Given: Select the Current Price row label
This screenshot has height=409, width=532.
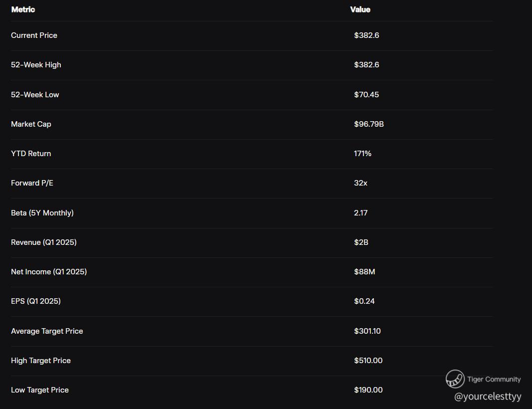Looking at the screenshot, I should click(x=34, y=35).
